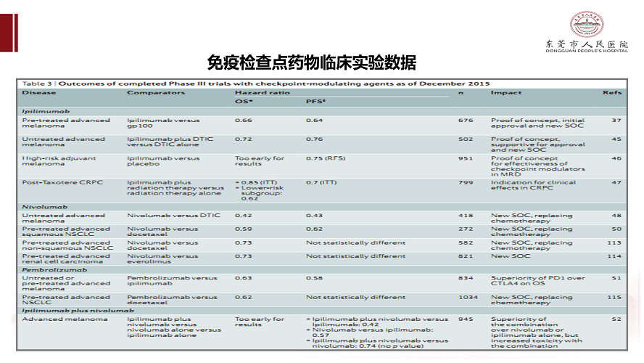Click 'Post-Taxotere CRPC' disease cell
Screen dimensions: 644x363
tap(62, 182)
